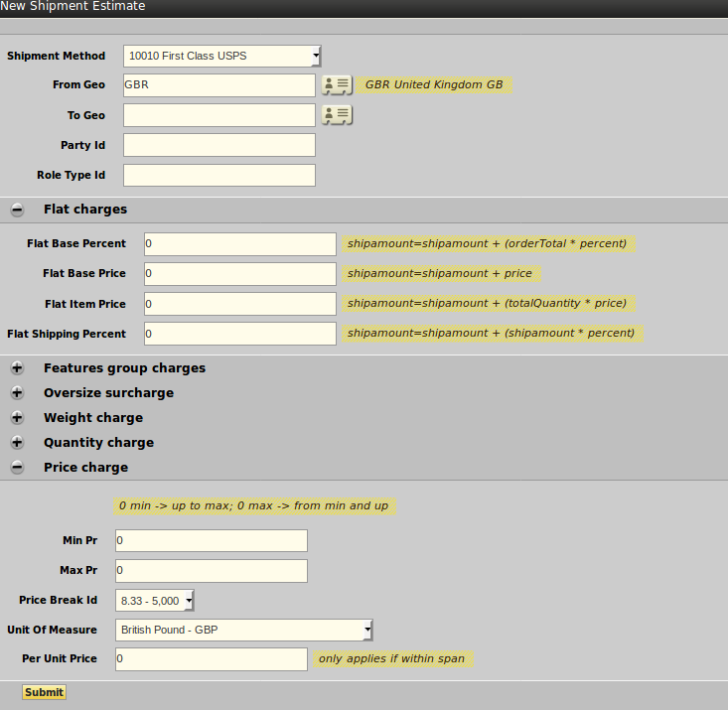Collapse the Price charge section

click(18, 468)
